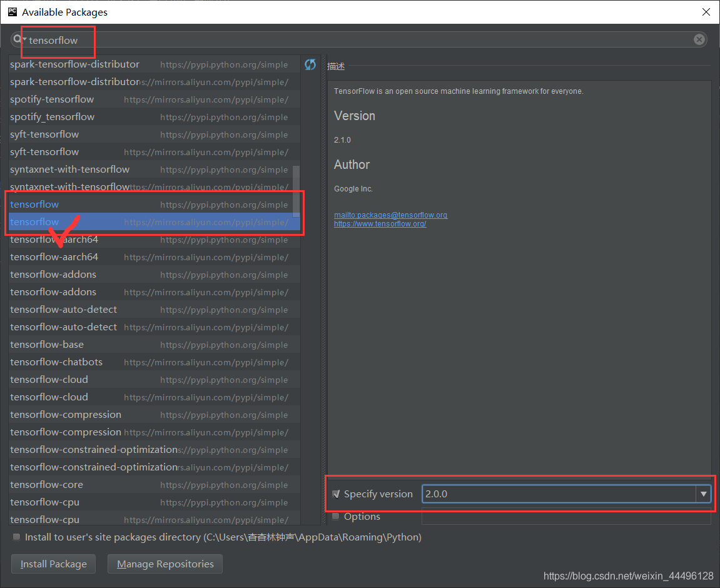Open Manage Repositories
Image resolution: width=720 pixels, height=588 pixels.
click(165, 564)
